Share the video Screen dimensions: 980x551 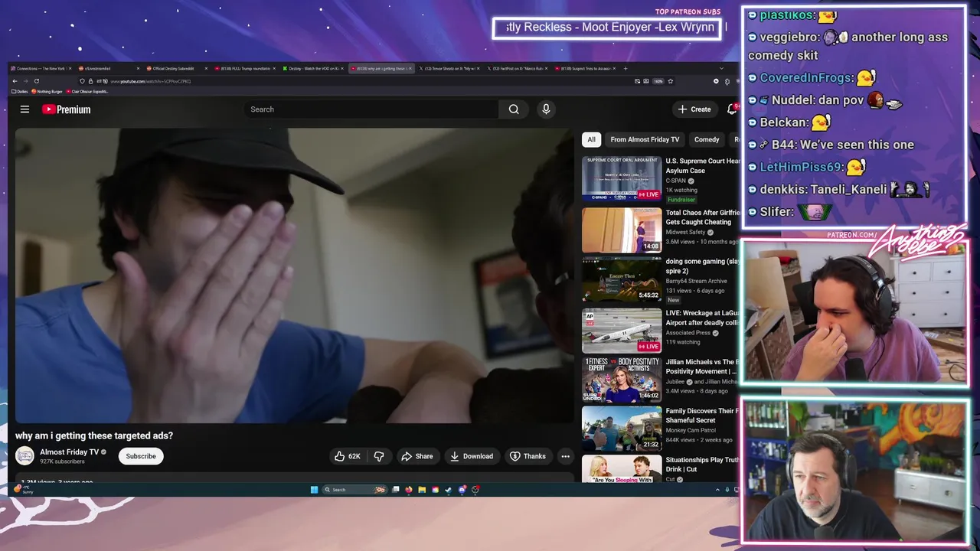click(417, 456)
